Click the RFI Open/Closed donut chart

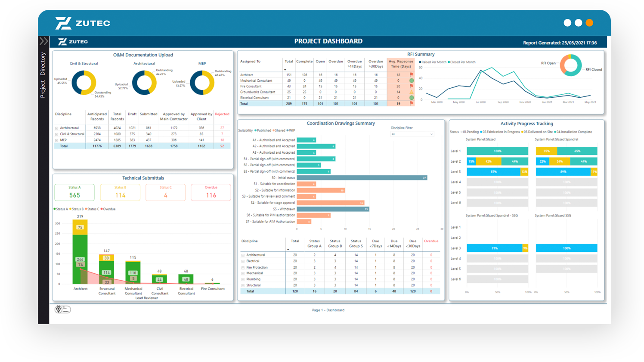click(x=571, y=65)
